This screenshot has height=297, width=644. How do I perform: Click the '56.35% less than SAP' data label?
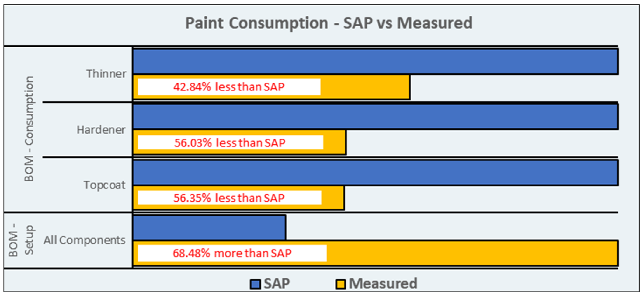[229, 198]
